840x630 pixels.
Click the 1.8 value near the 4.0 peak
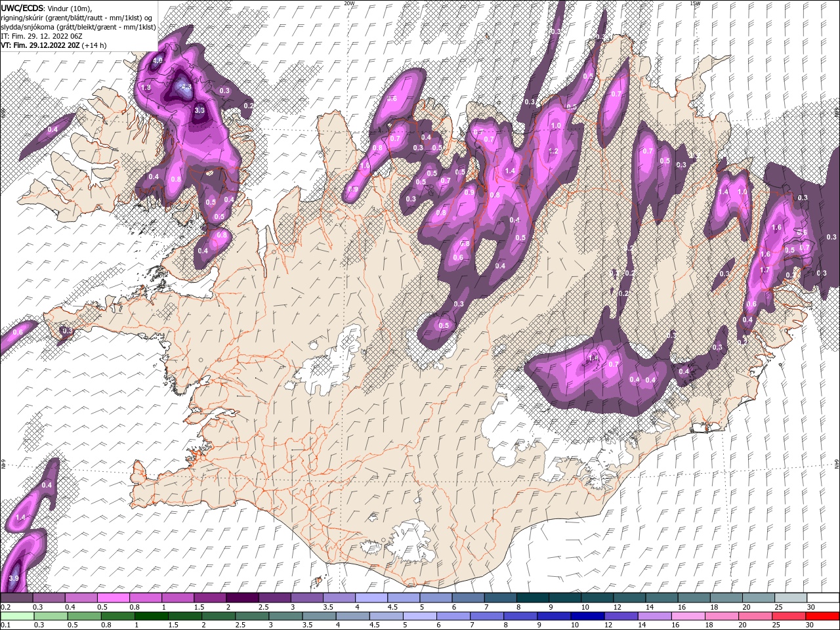pyautogui.click(x=146, y=87)
